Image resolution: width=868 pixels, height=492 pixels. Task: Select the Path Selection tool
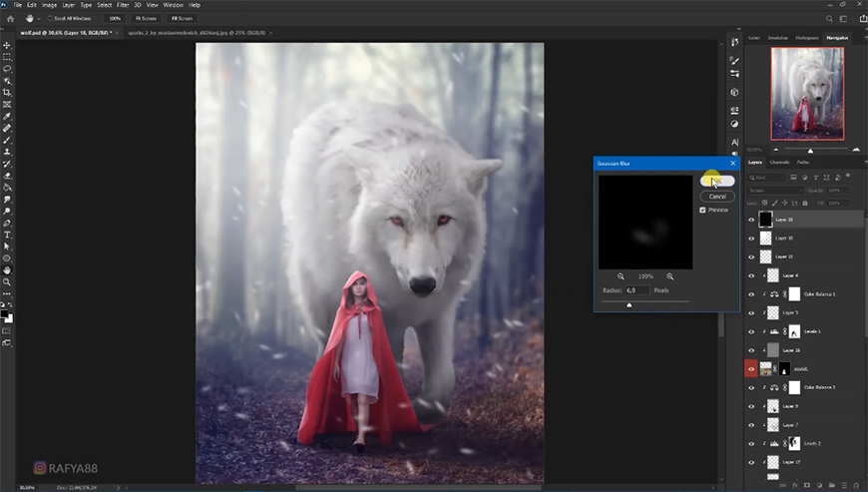7,246
